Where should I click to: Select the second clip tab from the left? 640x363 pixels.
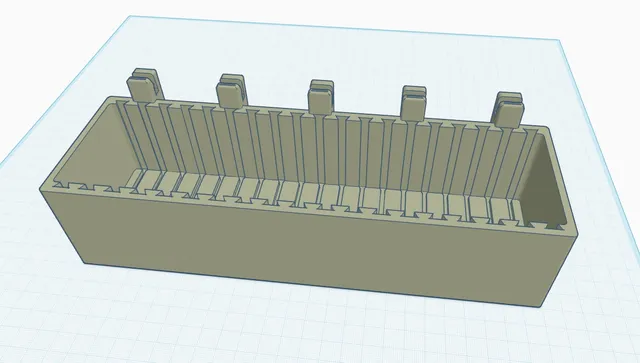coord(232,91)
